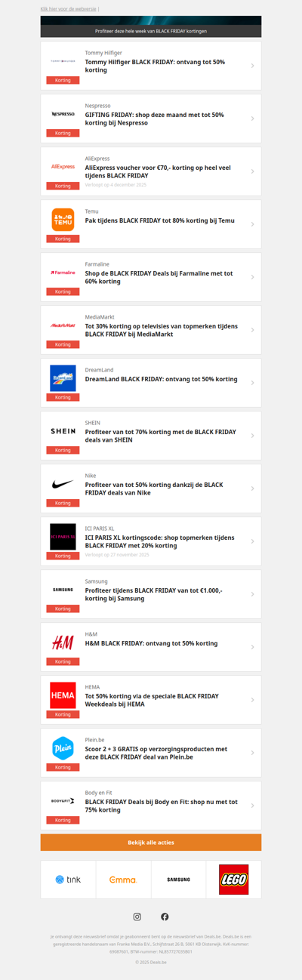Expand Tommy Hilfiger deal chevron arrow
The height and width of the screenshot is (980, 302).
(252, 66)
